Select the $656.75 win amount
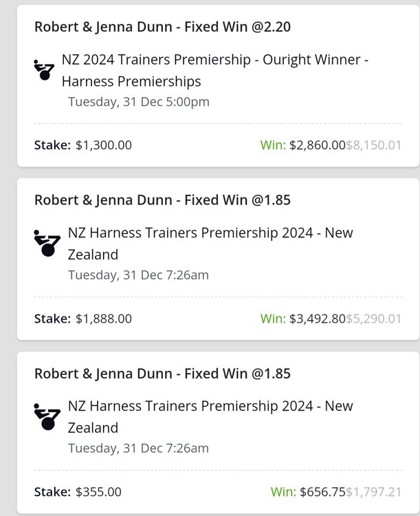The image size is (420, 516). (x=322, y=492)
